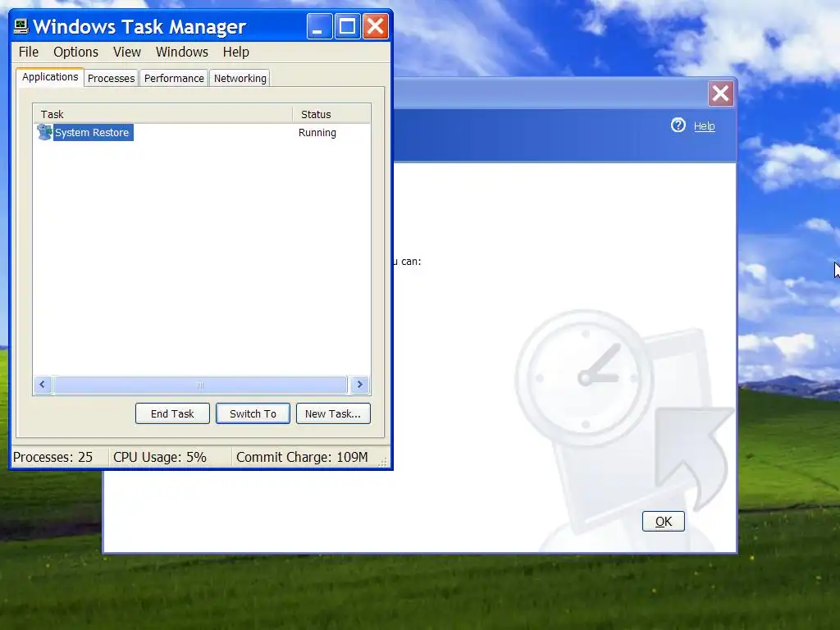Image resolution: width=840 pixels, height=630 pixels.
Task: Switch to the Applications tab
Action: tap(50, 77)
